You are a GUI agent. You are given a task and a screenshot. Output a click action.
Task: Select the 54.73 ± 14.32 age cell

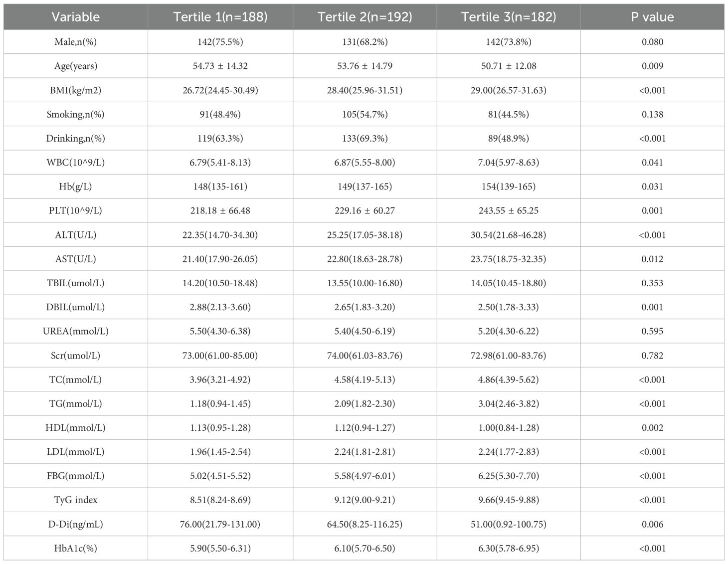click(x=220, y=66)
